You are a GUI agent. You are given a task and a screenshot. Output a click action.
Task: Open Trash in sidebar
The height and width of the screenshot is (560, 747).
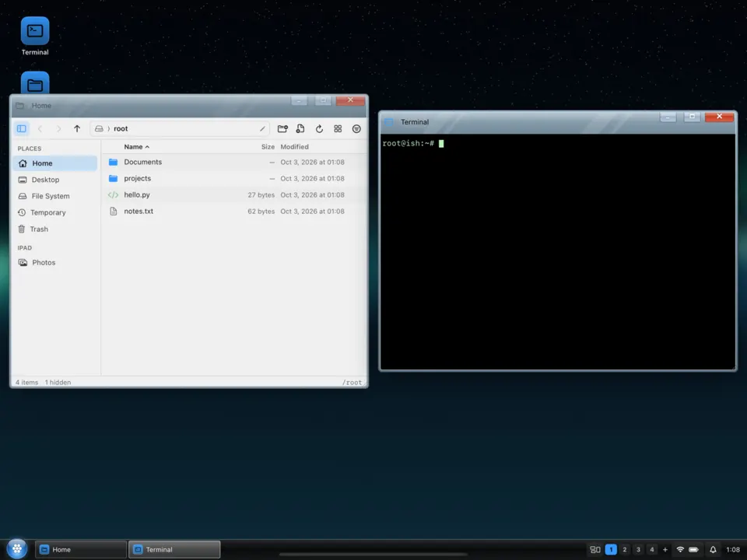click(55, 229)
